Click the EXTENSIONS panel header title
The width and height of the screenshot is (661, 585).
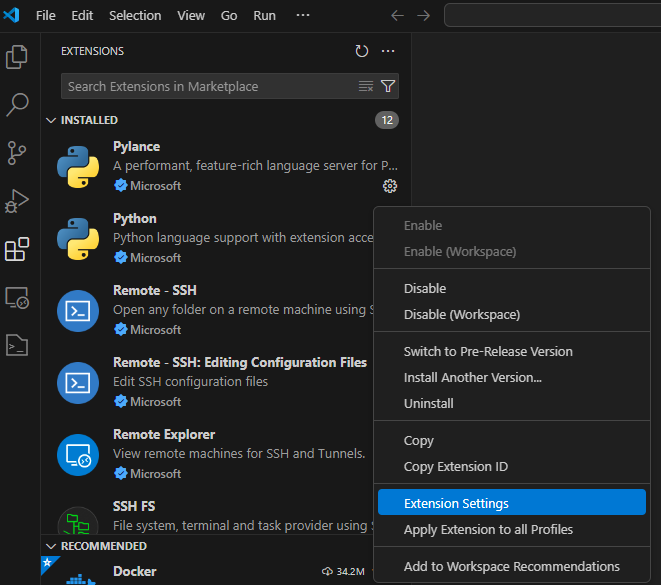click(92, 51)
